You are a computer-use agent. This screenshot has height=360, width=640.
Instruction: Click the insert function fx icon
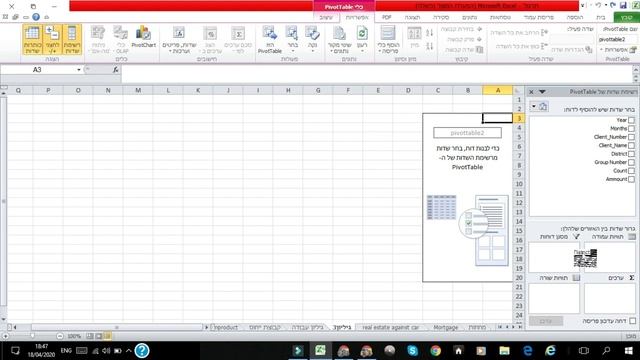[116, 70]
